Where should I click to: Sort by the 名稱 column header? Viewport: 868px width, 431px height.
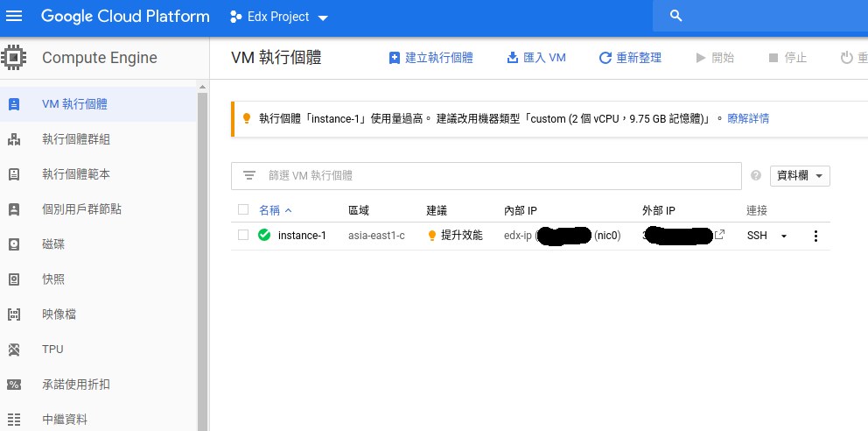269,210
